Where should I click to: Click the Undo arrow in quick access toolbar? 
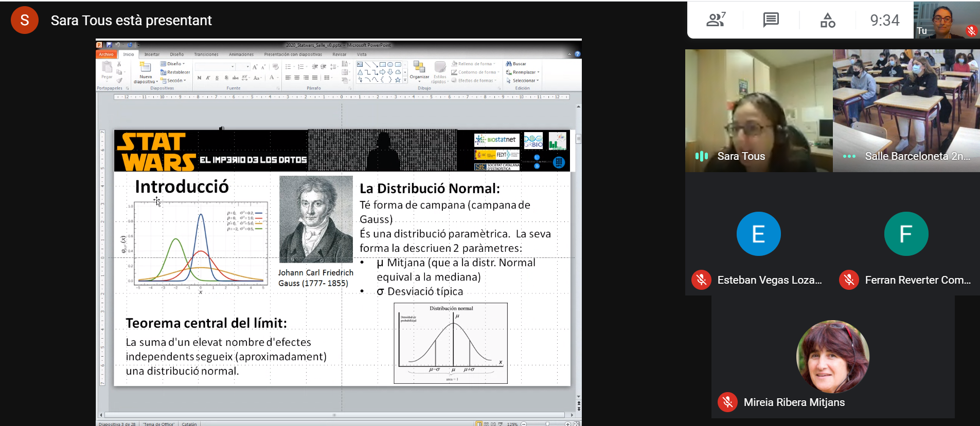(x=118, y=45)
